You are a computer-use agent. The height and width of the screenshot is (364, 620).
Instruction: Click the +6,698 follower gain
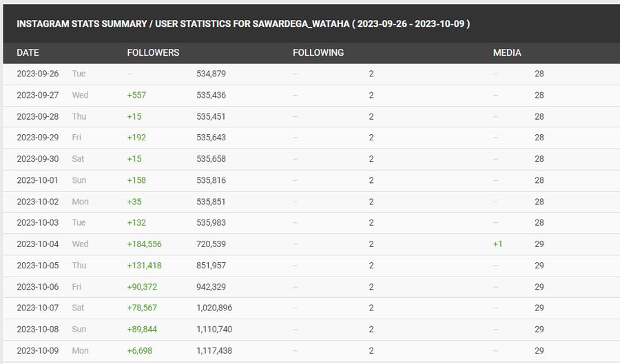click(140, 350)
